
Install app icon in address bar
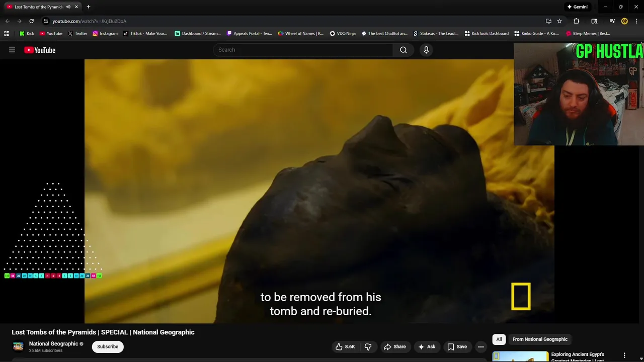click(548, 21)
